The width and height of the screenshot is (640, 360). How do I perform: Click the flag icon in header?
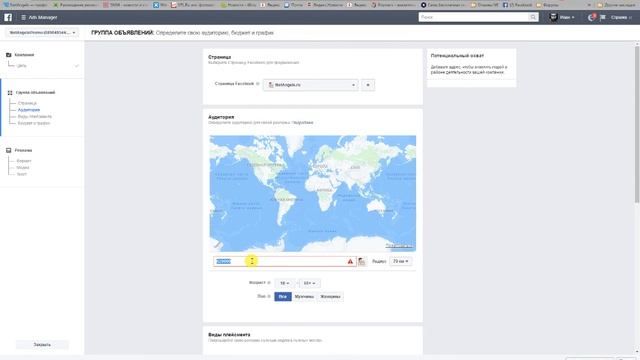click(x=603, y=17)
